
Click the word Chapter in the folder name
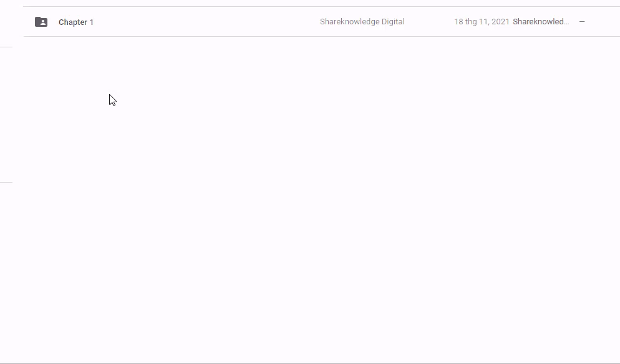tap(72, 22)
